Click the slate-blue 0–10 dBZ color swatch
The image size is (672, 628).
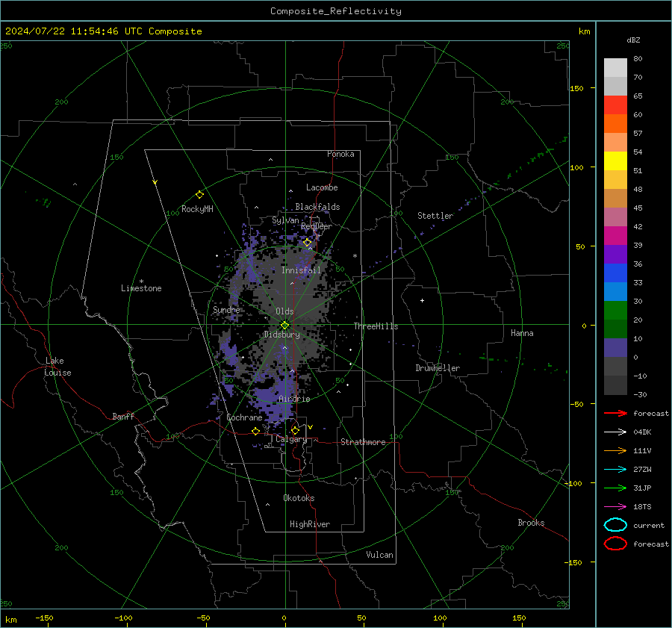(615, 348)
